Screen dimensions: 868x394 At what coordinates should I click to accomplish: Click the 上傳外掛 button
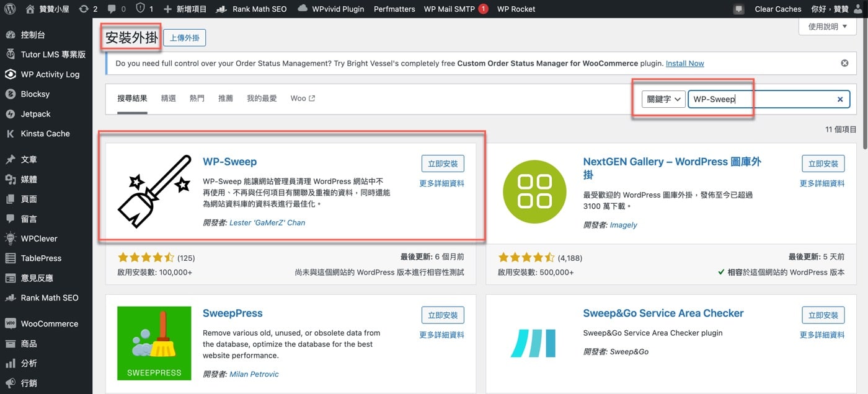(185, 38)
